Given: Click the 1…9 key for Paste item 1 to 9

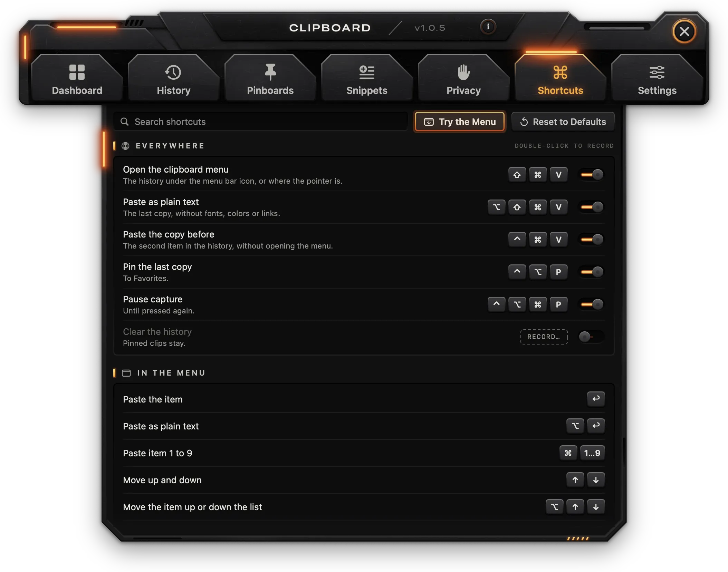Looking at the screenshot, I should pyautogui.click(x=592, y=453).
